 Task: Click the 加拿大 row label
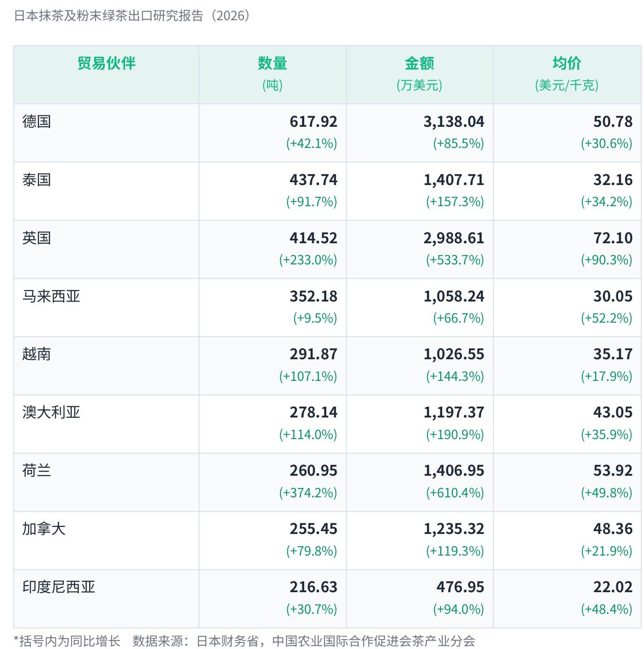(44, 529)
